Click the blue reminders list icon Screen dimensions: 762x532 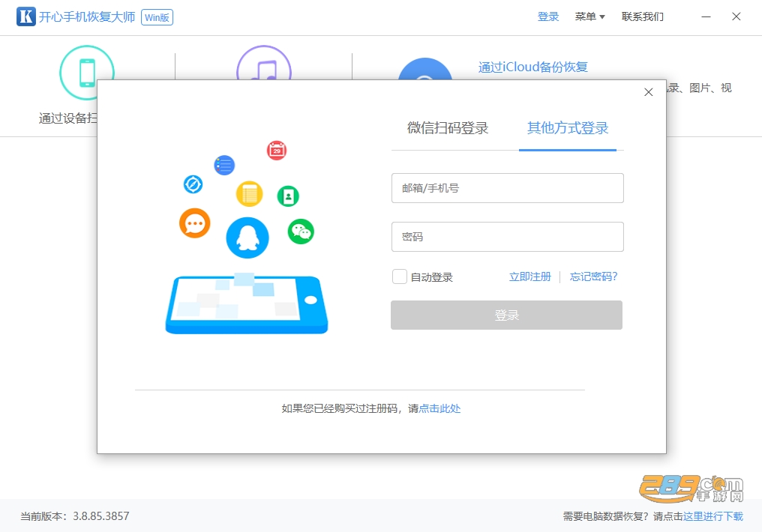tap(224, 166)
